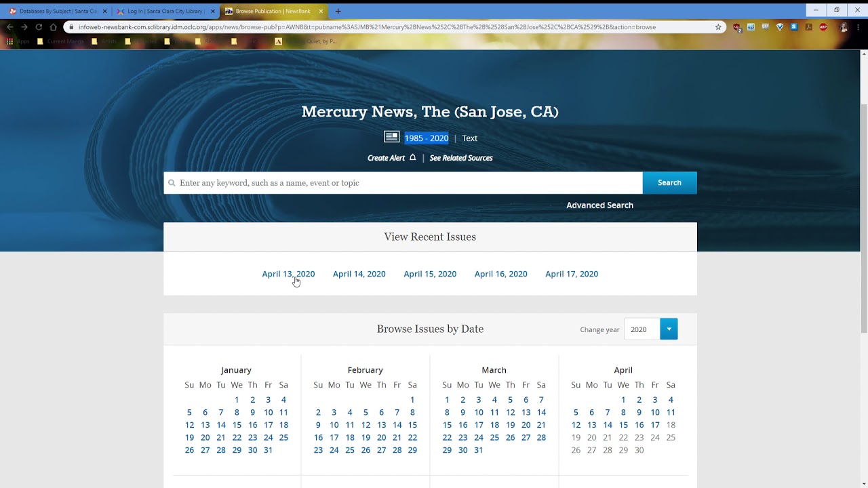Select April 1 in the calendar
The width and height of the screenshot is (868, 488).
(x=623, y=400)
